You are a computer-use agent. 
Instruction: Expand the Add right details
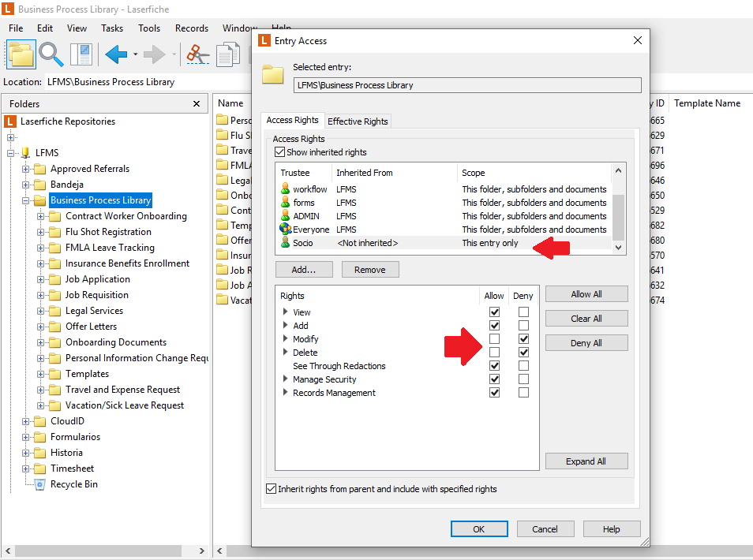pyautogui.click(x=285, y=325)
